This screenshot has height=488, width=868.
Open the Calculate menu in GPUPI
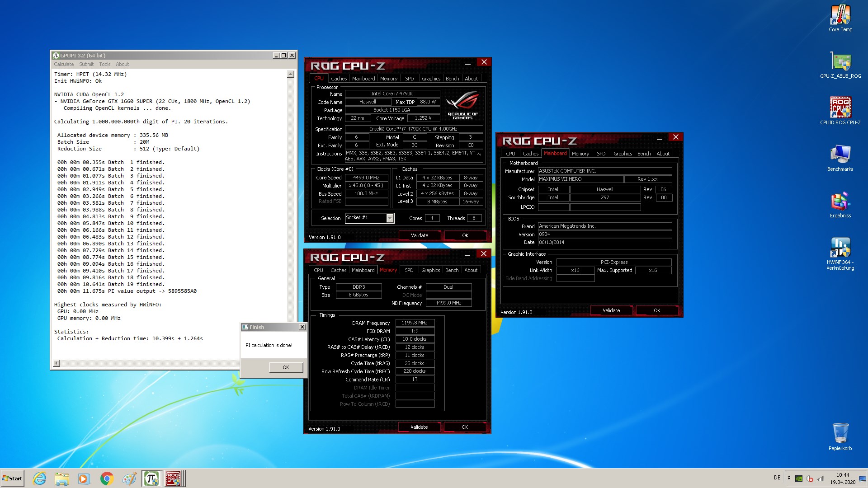(64, 64)
